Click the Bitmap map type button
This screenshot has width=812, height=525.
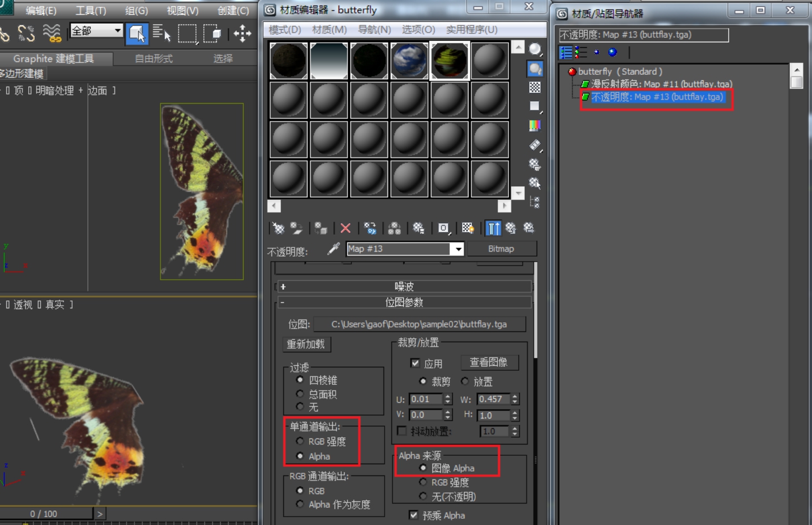(x=501, y=249)
